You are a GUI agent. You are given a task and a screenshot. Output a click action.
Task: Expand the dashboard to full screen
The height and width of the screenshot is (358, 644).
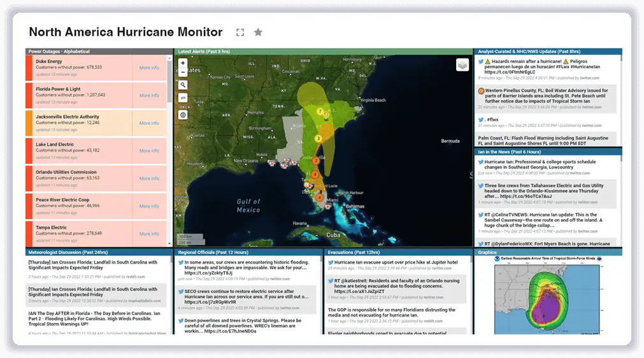click(x=240, y=32)
